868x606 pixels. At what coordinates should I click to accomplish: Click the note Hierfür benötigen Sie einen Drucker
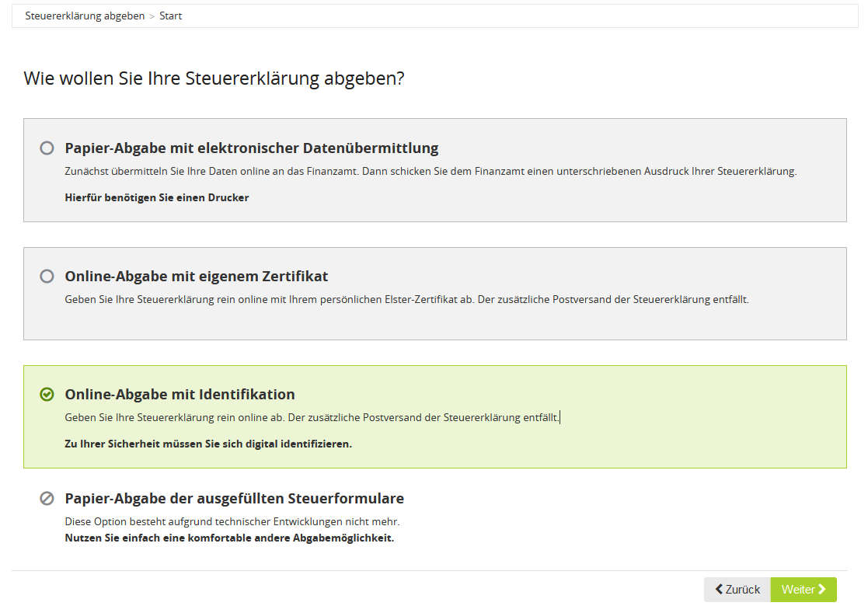pyautogui.click(x=156, y=197)
